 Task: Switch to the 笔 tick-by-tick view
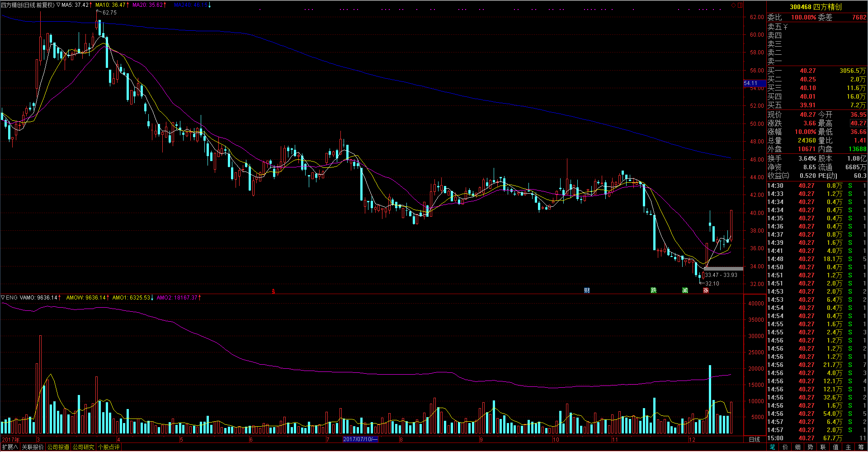[772, 447]
